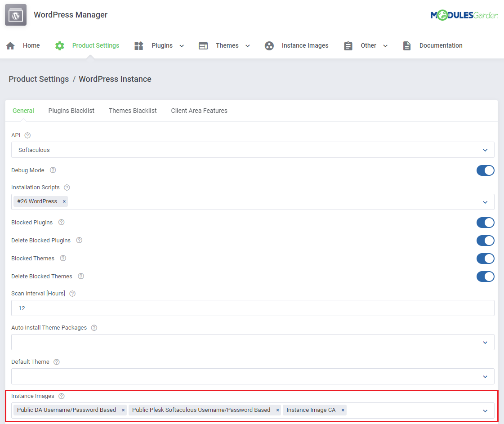The height and width of the screenshot is (424, 504).
Task: Go to Home menu item
Action: [x=31, y=46]
